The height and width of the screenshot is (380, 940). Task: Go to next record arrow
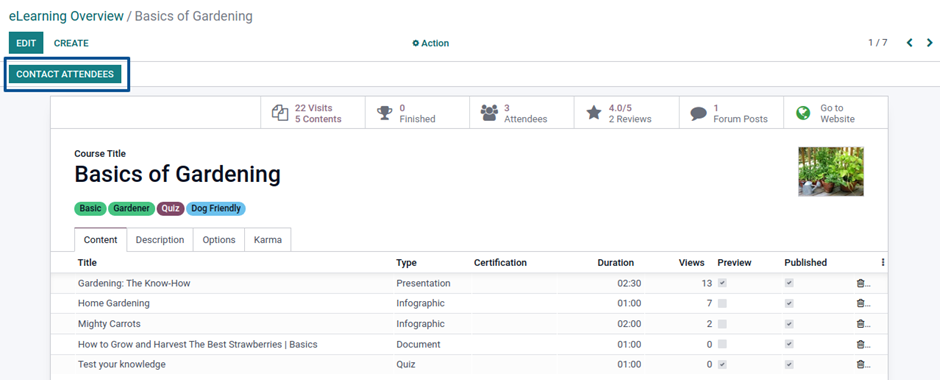pyautogui.click(x=930, y=43)
